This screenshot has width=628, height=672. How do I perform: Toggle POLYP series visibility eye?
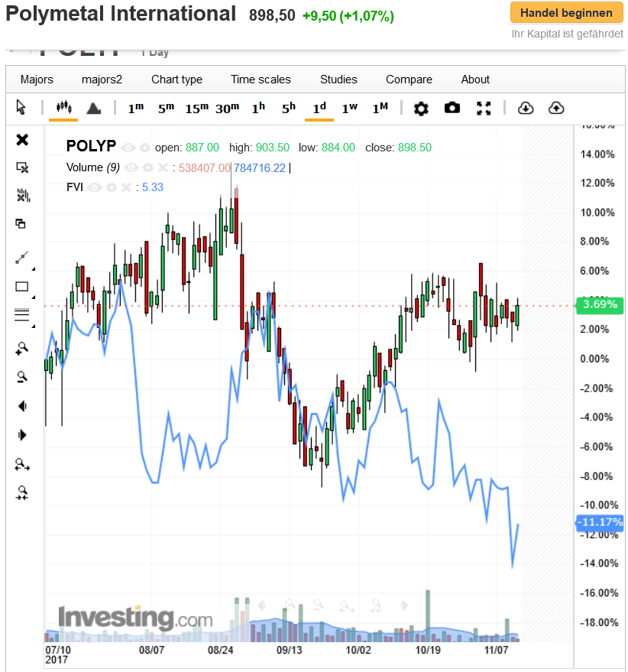[x=128, y=148]
